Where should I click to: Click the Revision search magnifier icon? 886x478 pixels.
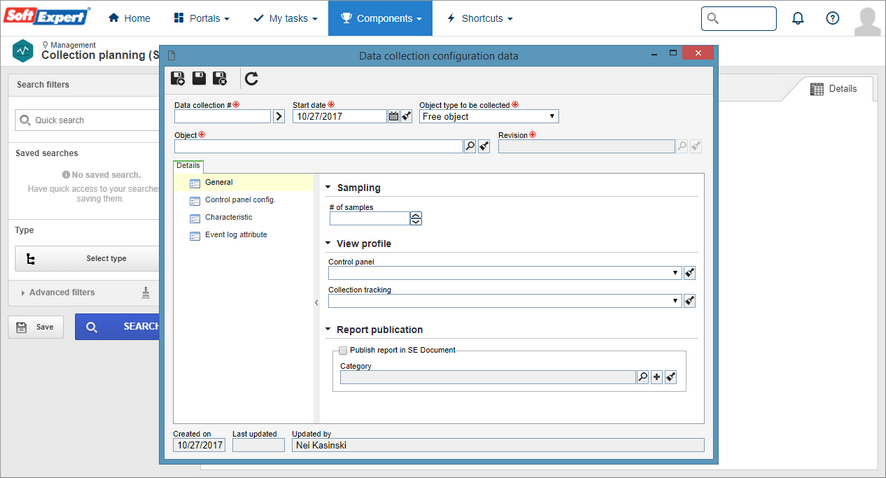(x=682, y=146)
